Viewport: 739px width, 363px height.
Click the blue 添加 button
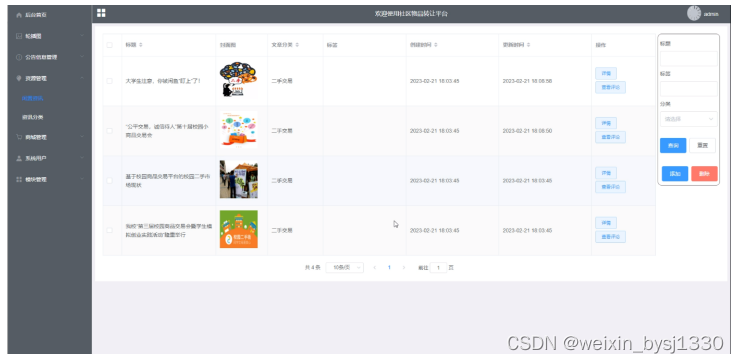click(x=675, y=173)
